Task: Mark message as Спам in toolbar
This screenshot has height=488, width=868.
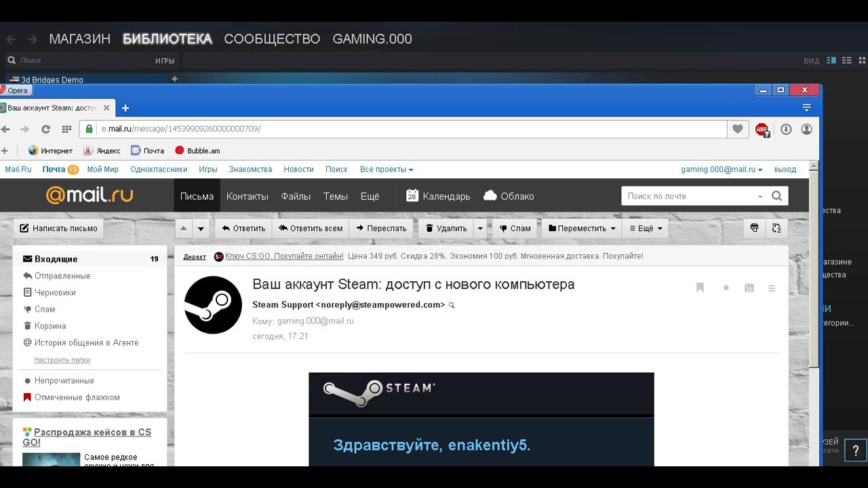Action: 515,228
